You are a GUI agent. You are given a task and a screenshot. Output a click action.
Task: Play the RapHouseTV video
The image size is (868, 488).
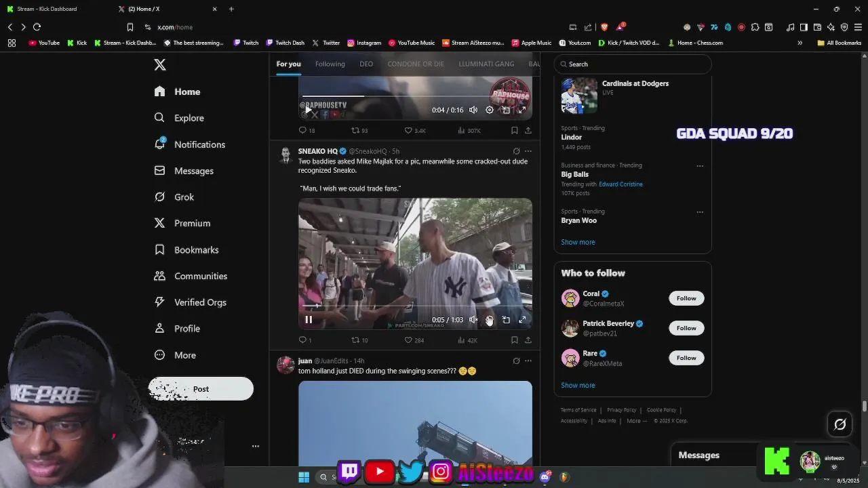pos(309,110)
